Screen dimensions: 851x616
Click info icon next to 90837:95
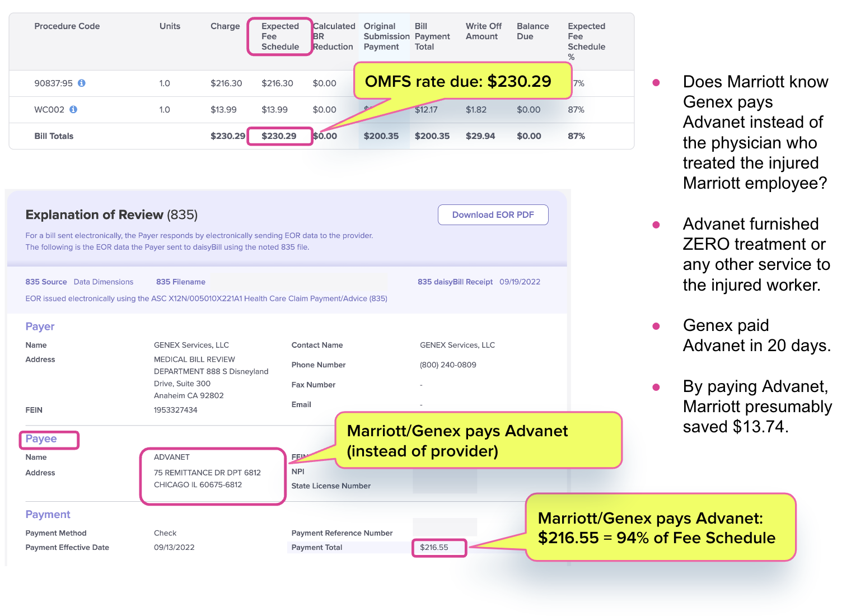click(82, 83)
